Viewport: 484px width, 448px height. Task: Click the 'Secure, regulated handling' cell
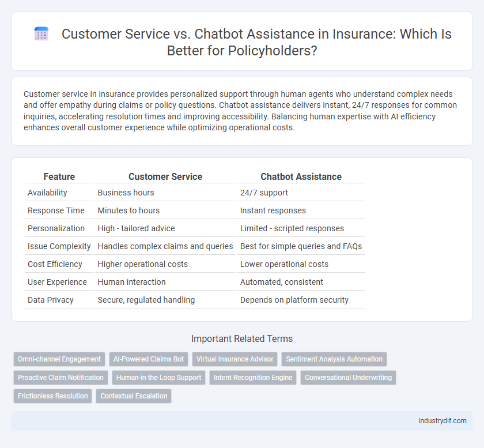coord(165,300)
